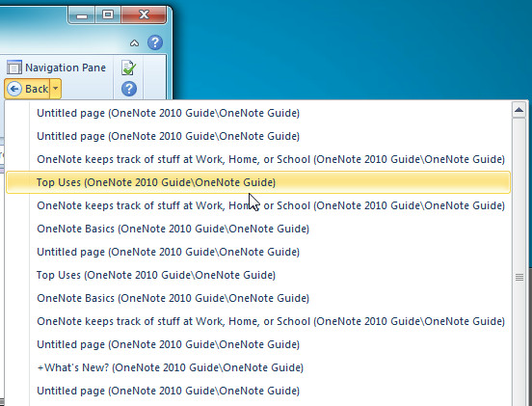The width and height of the screenshot is (532, 406).
Task: Select second OneNote Basics history entry
Action: pyautogui.click(x=258, y=298)
